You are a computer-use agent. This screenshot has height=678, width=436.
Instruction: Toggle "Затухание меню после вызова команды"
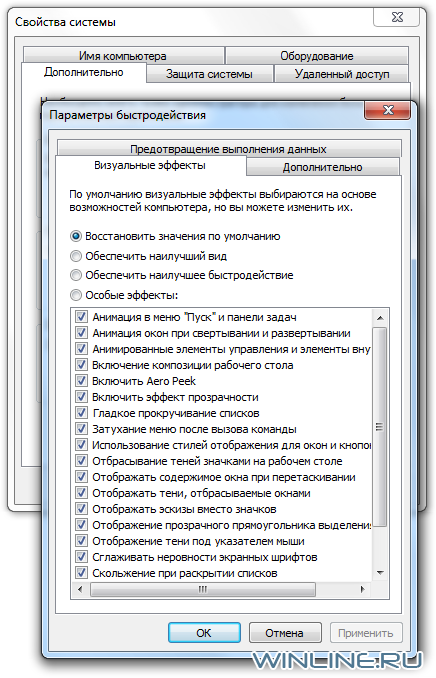(81, 429)
